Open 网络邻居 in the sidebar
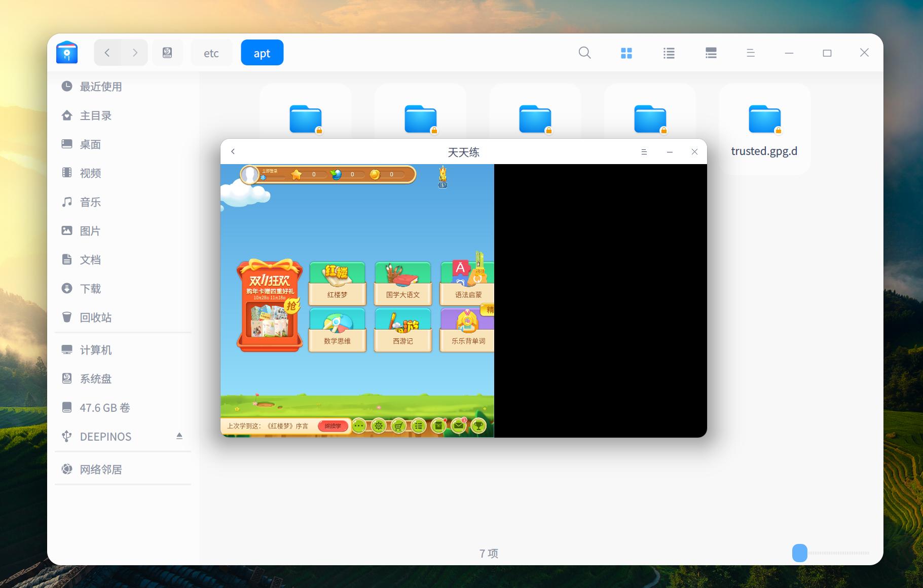 pyautogui.click(x=123, y=469)
